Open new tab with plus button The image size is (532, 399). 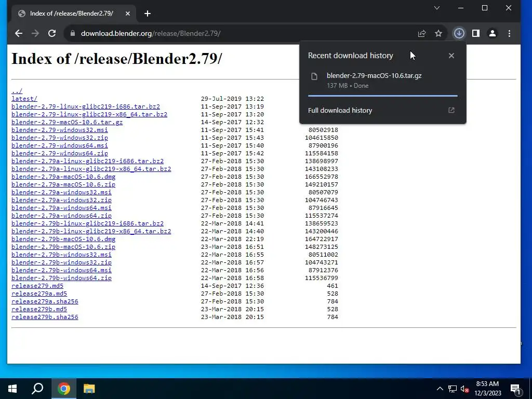click(147, 14)
